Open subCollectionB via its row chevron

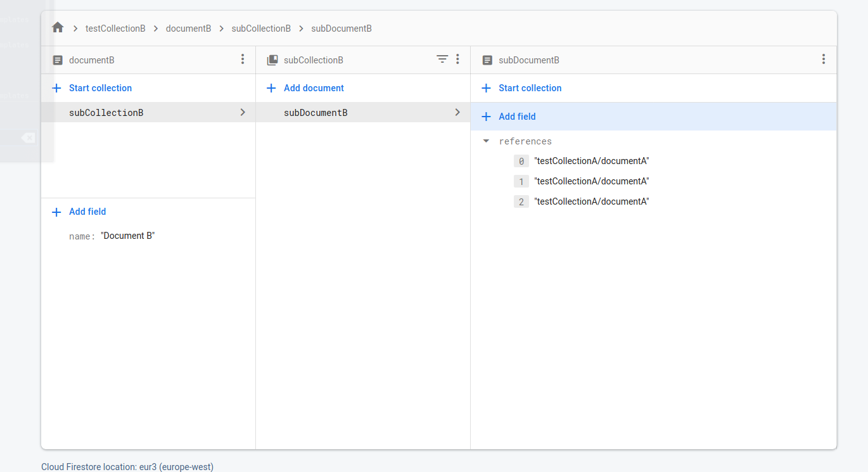(243, 112)
